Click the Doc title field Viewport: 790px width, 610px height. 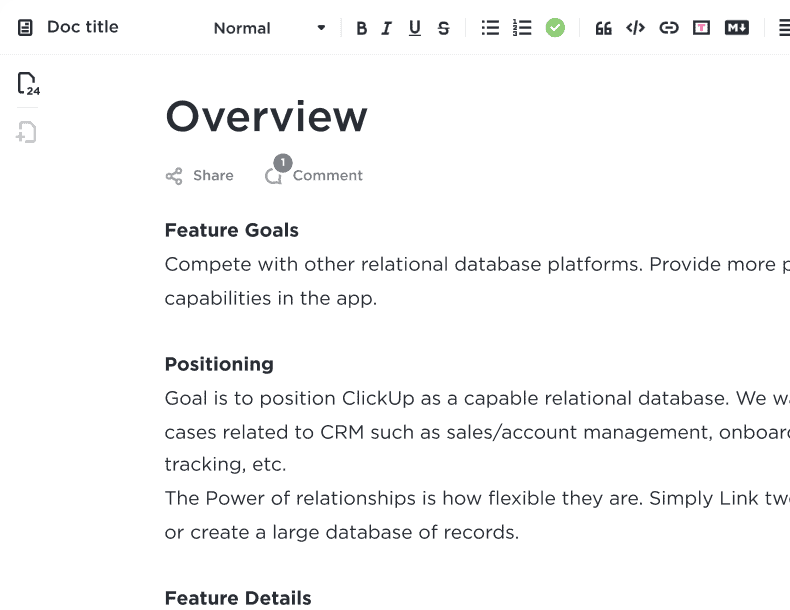point(83,27)
